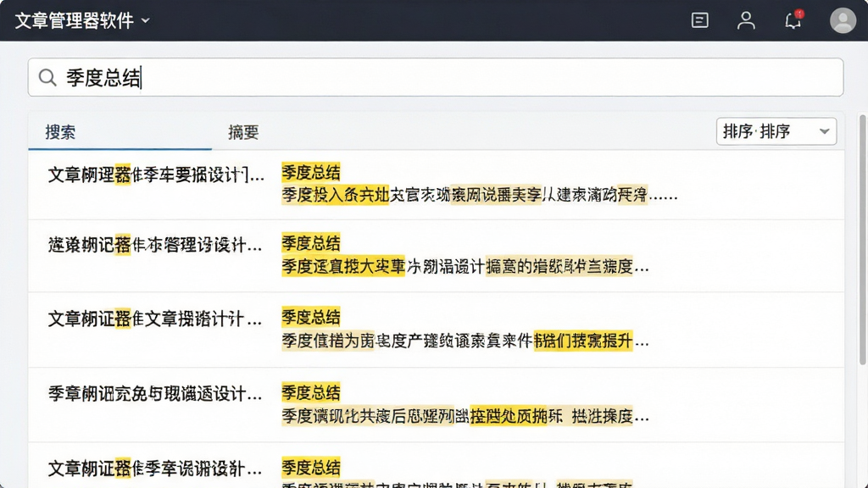The image size is (868, 488).
Task: Click the vertical scrollbar of results
Action: coord(862,239)
